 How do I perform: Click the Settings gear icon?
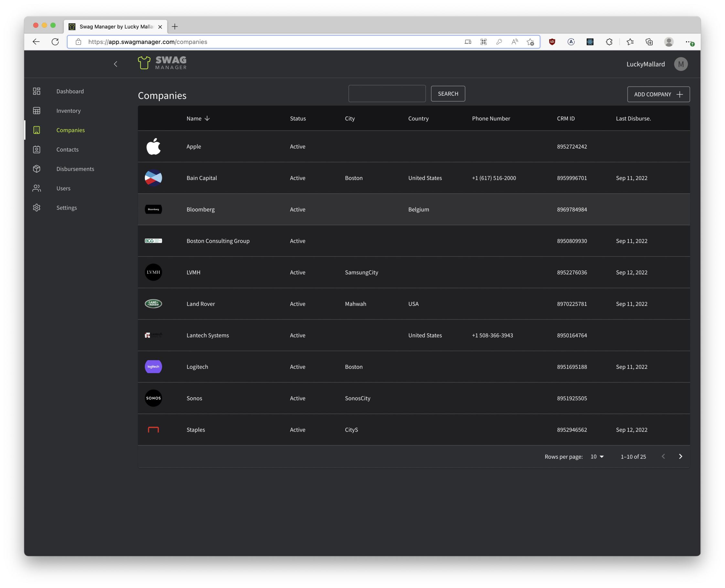coord(37,208)
